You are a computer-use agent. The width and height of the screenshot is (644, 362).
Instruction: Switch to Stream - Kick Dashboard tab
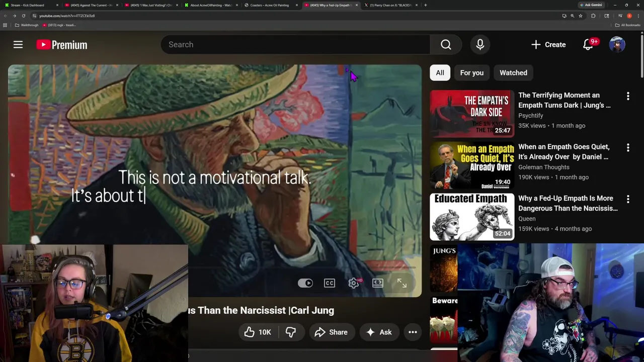(31, 5)
